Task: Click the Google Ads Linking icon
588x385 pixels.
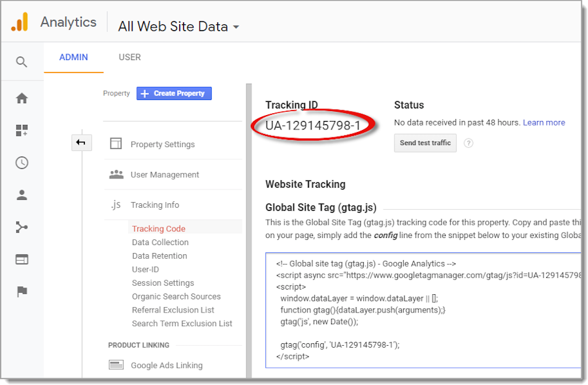Action: click(x=116, y=364)
